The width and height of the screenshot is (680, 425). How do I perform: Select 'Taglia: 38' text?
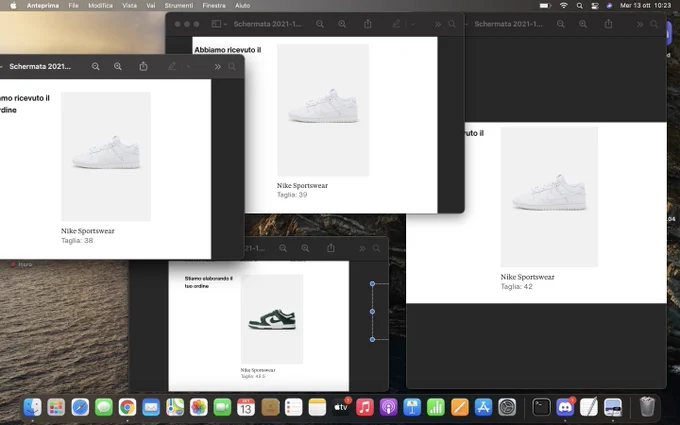[x=77, y=240]
